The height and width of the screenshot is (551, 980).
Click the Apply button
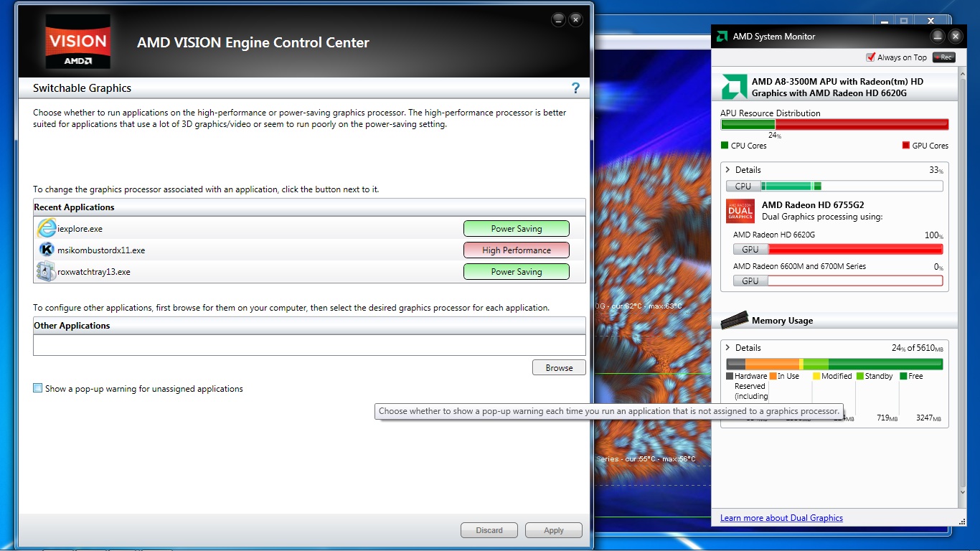click(x=554, y=530)
